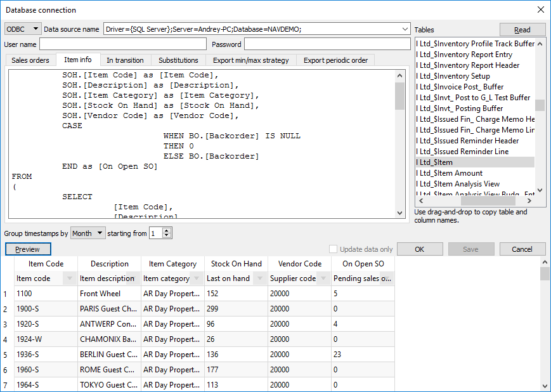Open the In transition tab
This screenshot has height=392, width=551.
click(x=125, y=60)
